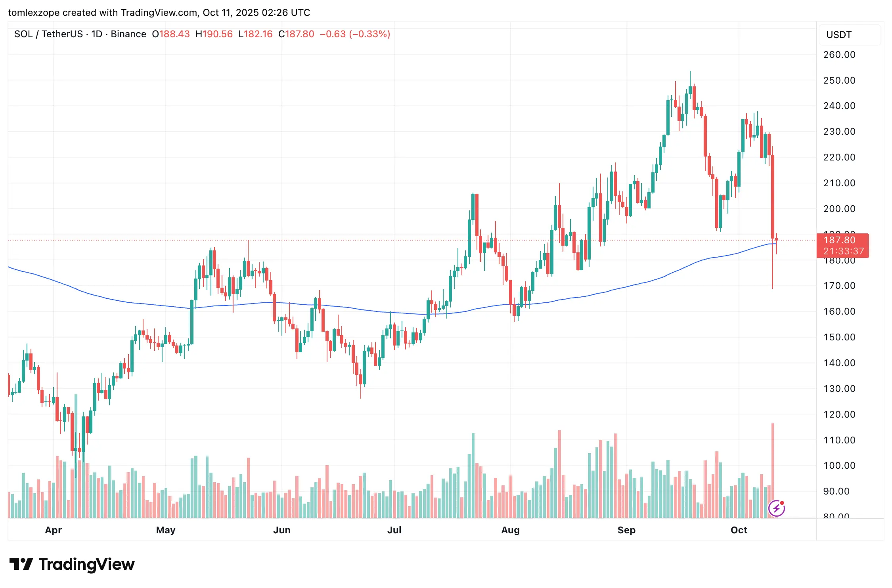
Task: Click the 120.00 label on the price scale
Action: 839,414
